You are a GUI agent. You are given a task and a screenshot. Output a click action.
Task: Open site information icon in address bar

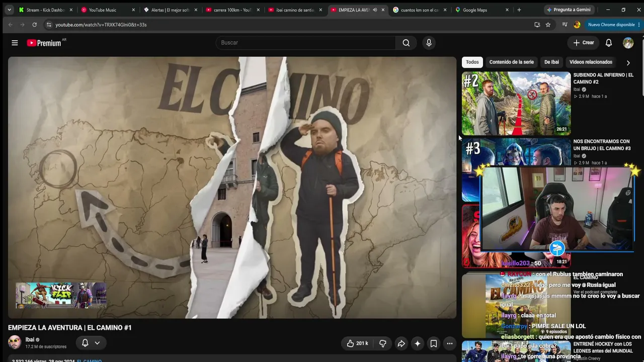pyautogui.click(x=49, y=25)
